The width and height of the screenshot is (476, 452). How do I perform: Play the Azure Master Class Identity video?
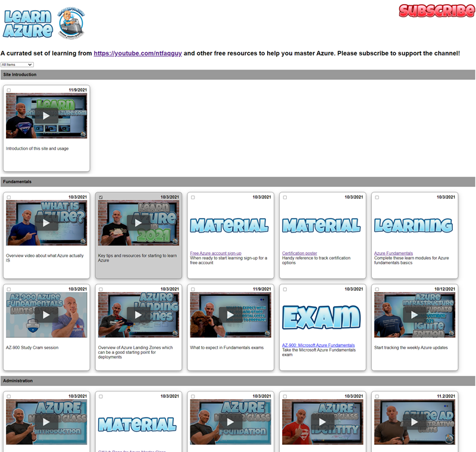tap(322, 422)
